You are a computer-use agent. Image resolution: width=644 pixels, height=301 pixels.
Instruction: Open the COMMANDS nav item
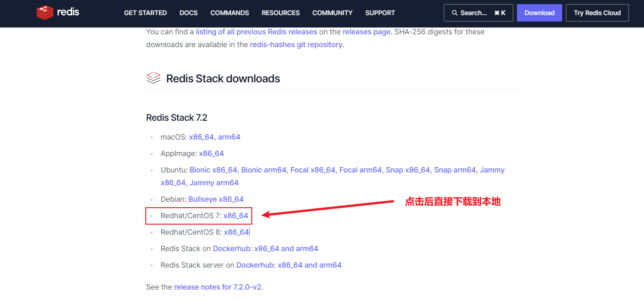coord(229,13)
